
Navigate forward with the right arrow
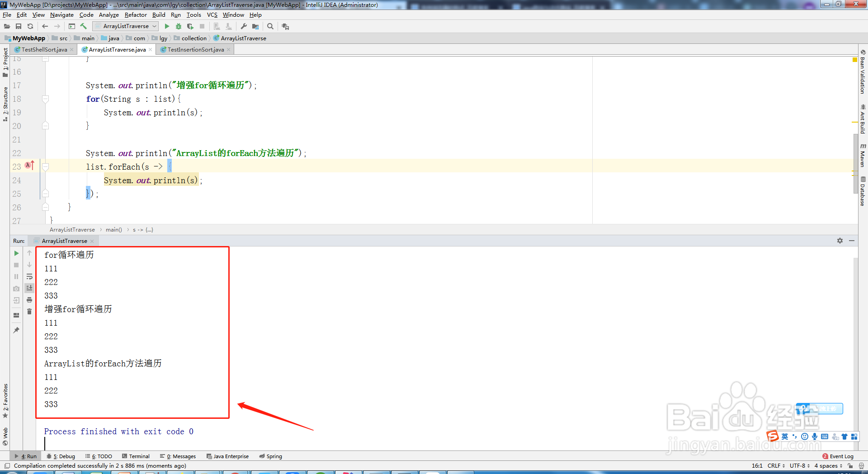[x=57, y=26]
